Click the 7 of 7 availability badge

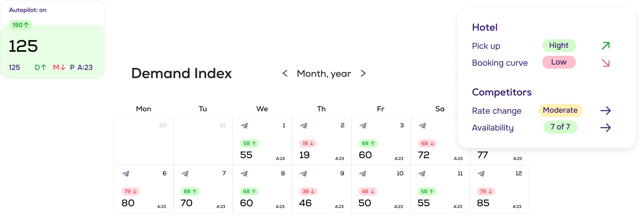click(560, 127)
